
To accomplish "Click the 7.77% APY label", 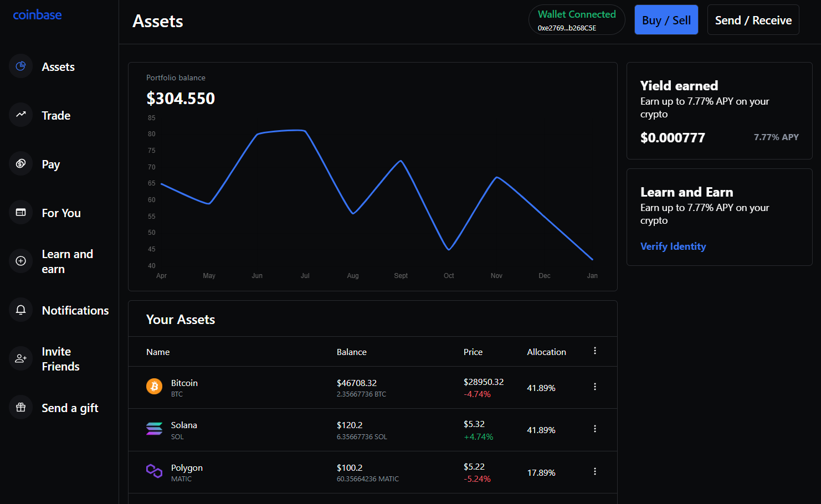I will [776, 137].
